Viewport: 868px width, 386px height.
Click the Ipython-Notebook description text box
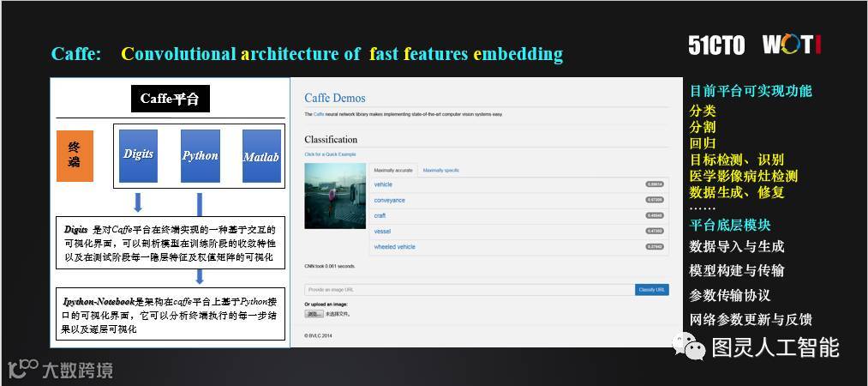click(x=171, y=314)
